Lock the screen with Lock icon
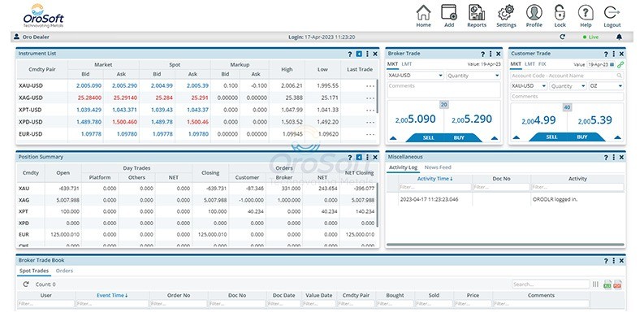 tap(560, 13)
